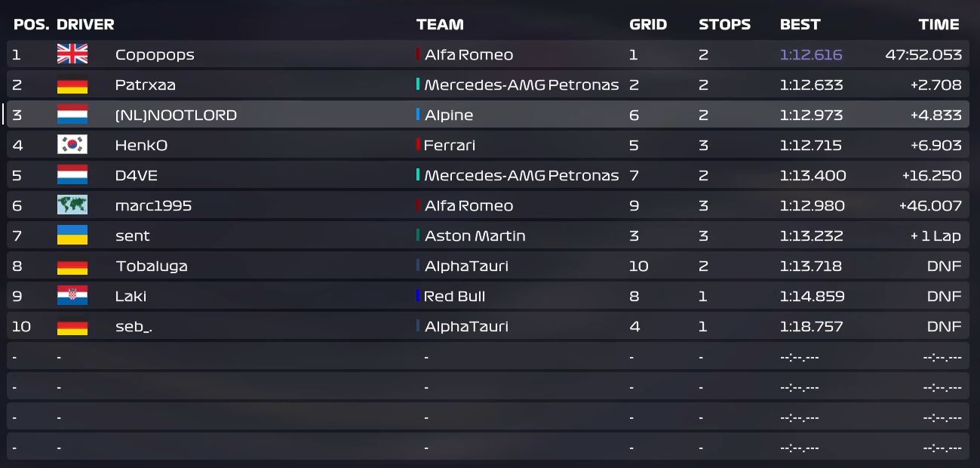Click the Croatia flag beside Laki

[72, 296]
